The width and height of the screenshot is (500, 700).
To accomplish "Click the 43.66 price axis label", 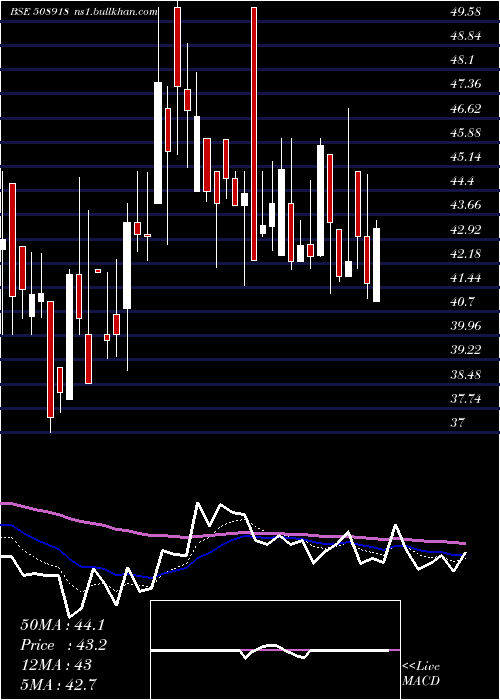I will point(466,205).
